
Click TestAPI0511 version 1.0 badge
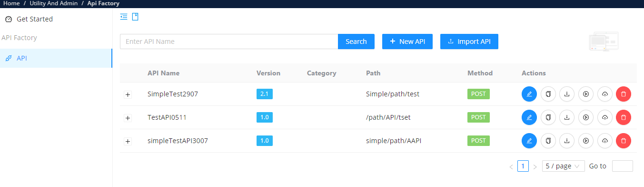pyautogui.click(x=265, y=117)
